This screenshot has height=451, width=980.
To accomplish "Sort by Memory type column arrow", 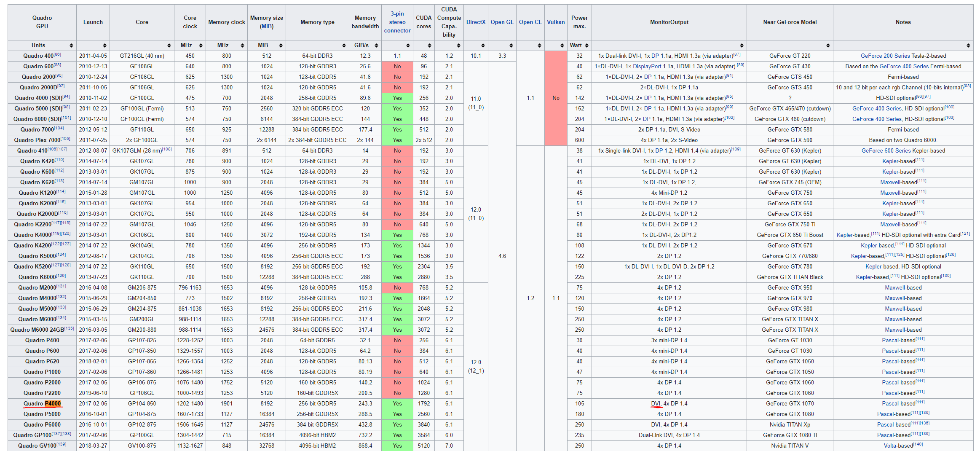I will click(344, 46).
